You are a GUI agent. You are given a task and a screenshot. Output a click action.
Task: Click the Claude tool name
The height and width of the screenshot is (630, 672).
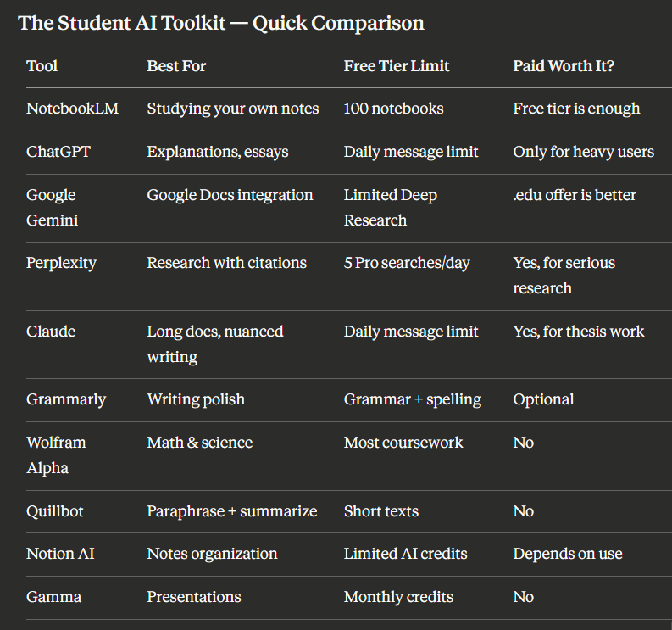[x=51, y=332]
